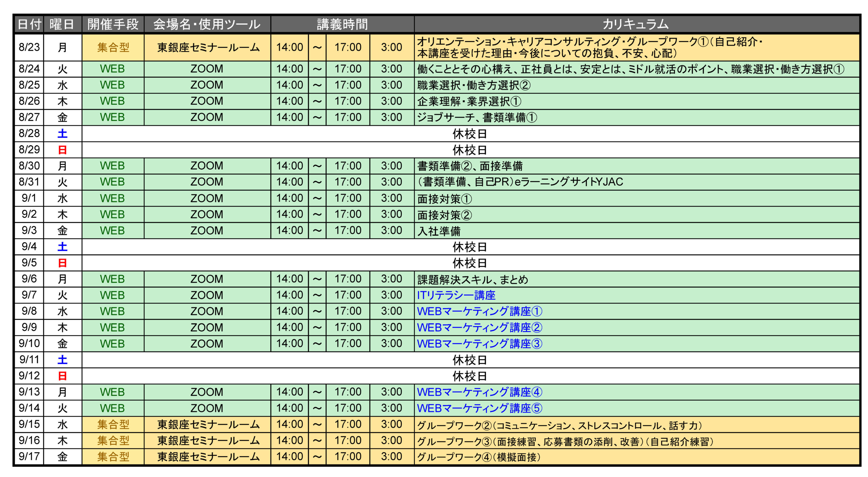
Task: Click 14:00 in the 9/8 row
Action: click(290, 311)
